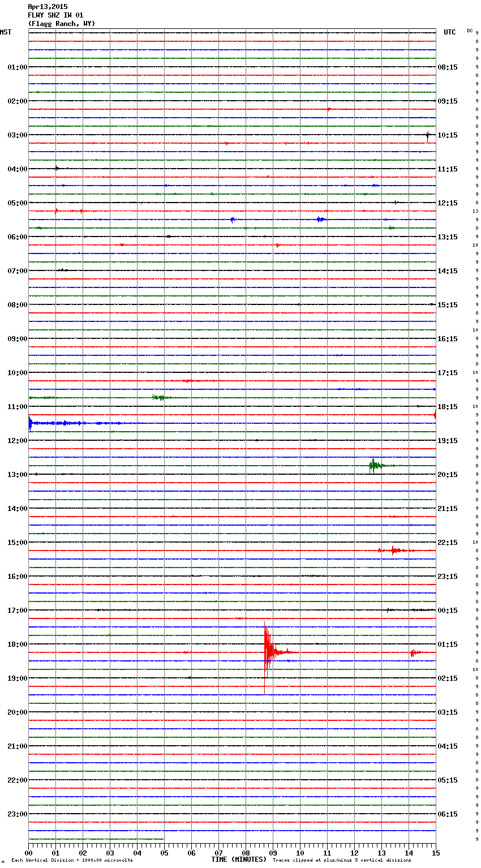Click the UTC column header
This screenshot has width=481, height=868.
coord(449,32)
